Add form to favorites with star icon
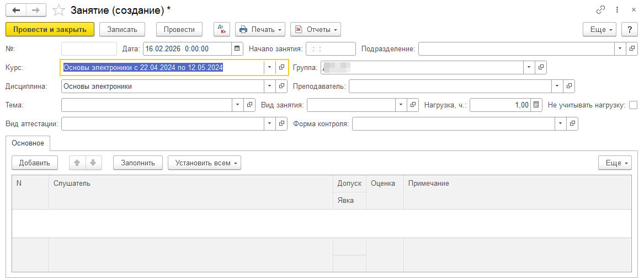This screenshot has width=644, height=280. [58, 10]
